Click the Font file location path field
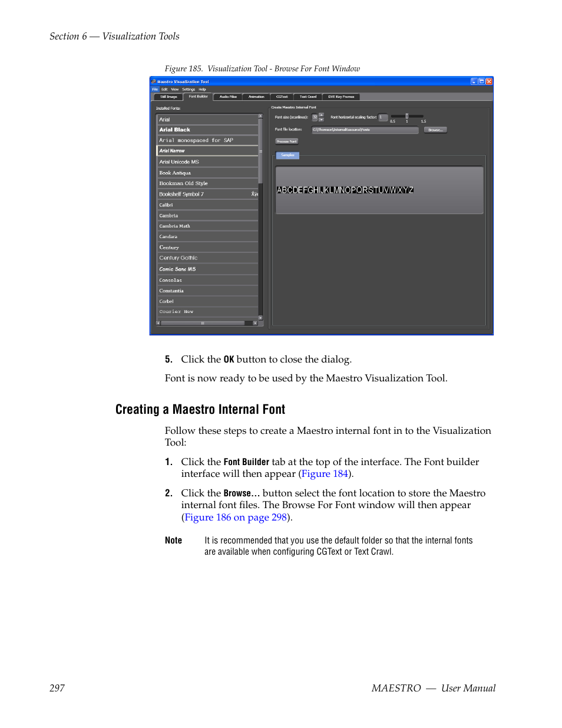 (365, 130)
